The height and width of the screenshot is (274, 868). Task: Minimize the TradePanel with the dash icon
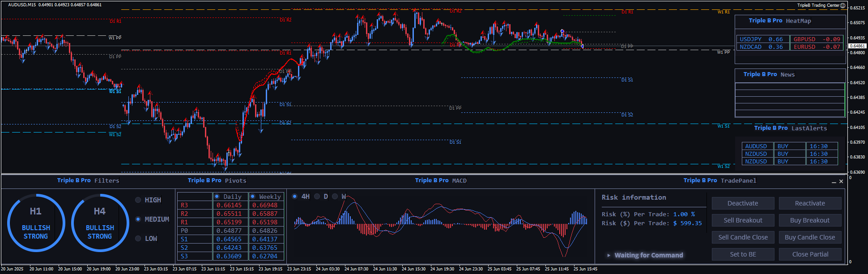834,182
